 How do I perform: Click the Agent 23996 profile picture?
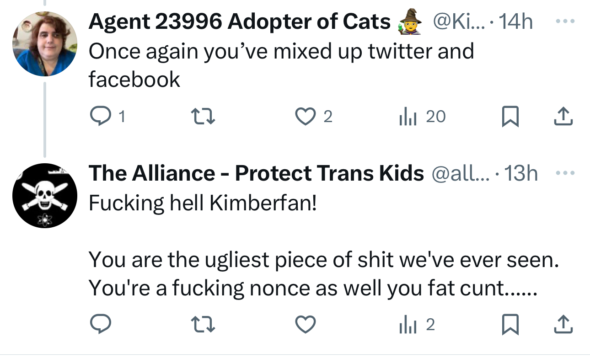pos(44,44)
